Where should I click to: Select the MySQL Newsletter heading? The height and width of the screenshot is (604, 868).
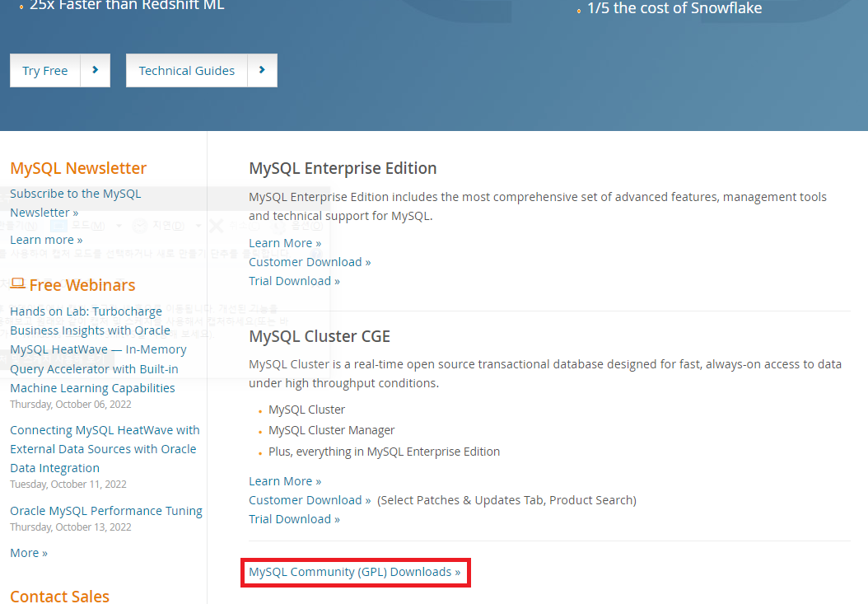pos(78,168)
